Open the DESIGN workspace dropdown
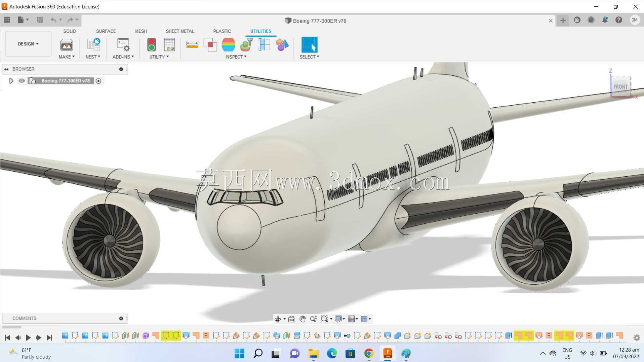Screen dimensions: 644x362 28,44
